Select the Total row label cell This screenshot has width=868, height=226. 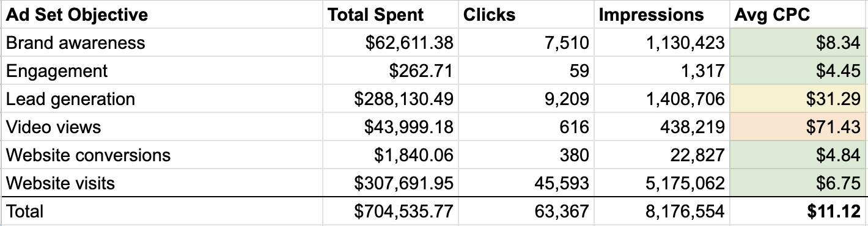click(161, 211)
